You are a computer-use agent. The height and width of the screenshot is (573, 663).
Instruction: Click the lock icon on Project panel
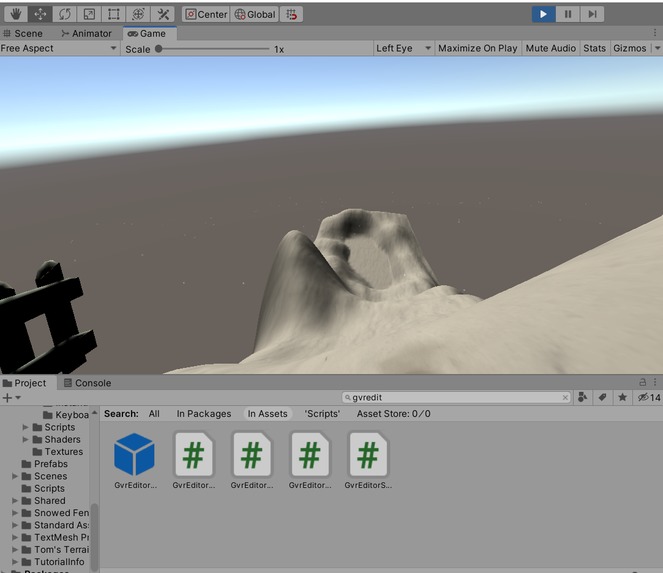pyautogui.click(x=642, y=382)
